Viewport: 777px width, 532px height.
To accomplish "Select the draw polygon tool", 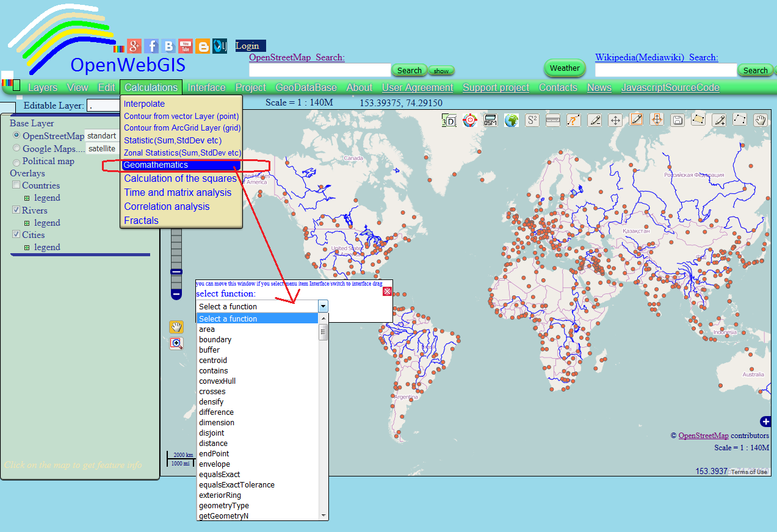I will [698, 120].
